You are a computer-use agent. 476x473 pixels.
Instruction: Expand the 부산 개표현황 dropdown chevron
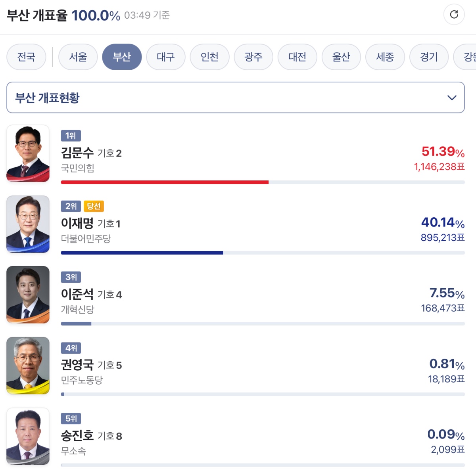[x=452, y=98]
